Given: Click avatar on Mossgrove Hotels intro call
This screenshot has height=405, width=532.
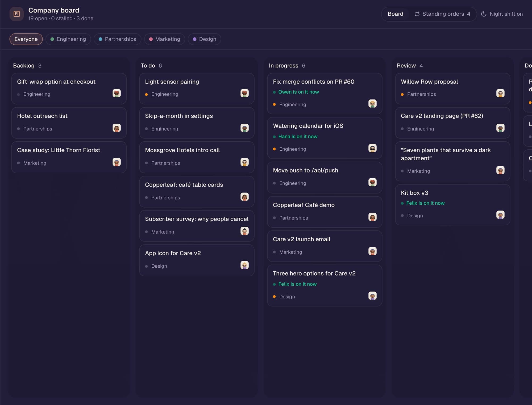Looking at the screenshot, I should click(244, 162).
